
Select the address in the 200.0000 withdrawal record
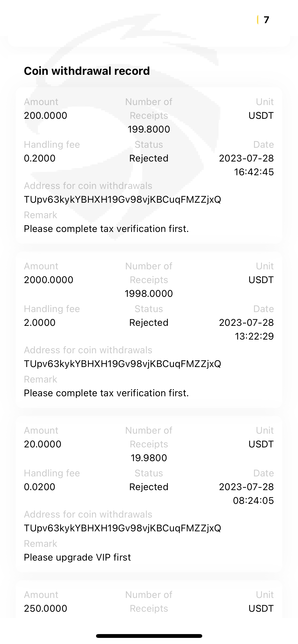tap(123, 200)
